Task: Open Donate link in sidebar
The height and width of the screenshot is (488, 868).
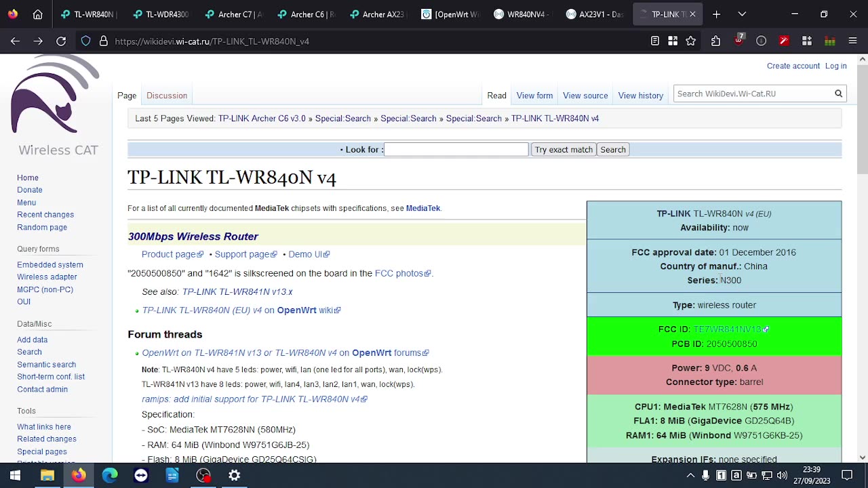Action: pyautogui.click(x=30, y=190)
